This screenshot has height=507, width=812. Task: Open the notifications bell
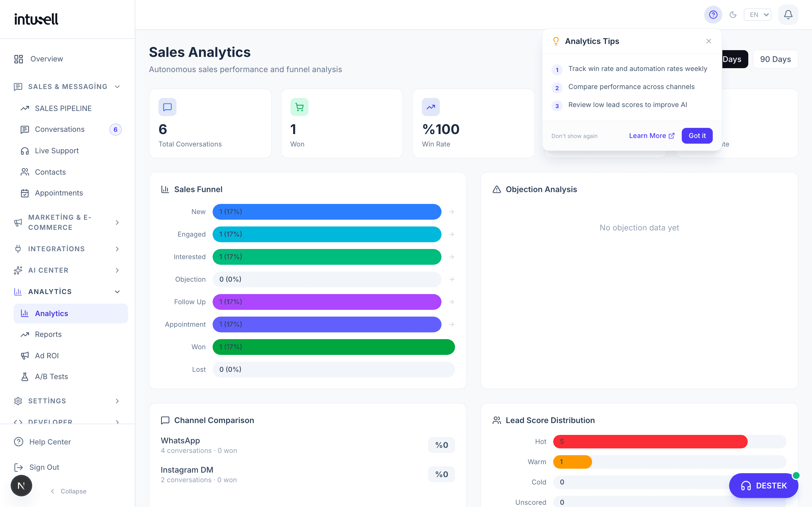tap(788, 15)
